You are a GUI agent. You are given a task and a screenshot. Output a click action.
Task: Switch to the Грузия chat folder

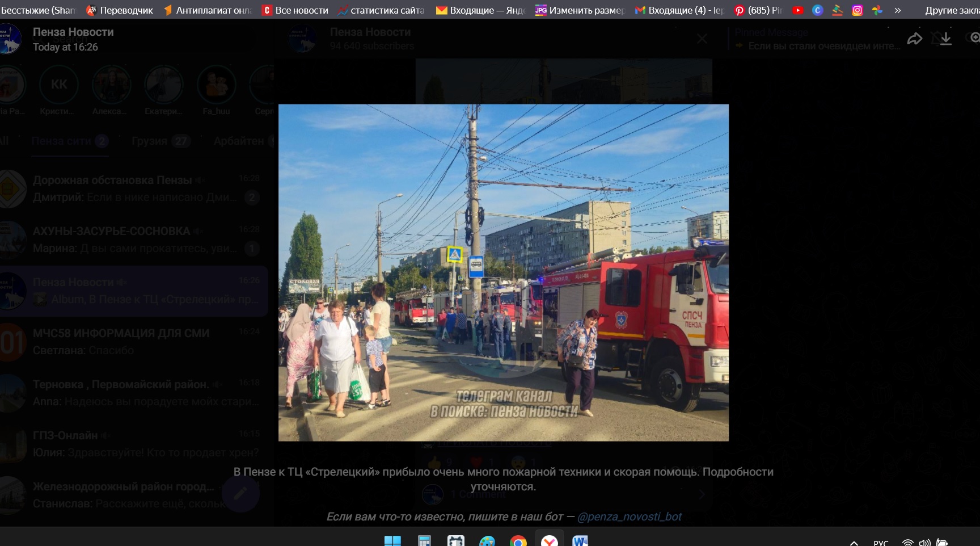(x=149, y=140)
